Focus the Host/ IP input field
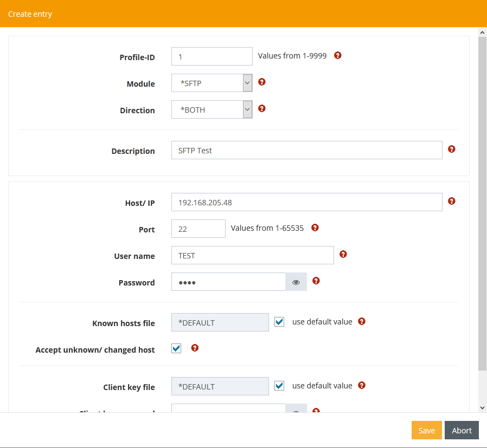Image resolution: width=487 pixels, height=448 pixels. point(306,202)
